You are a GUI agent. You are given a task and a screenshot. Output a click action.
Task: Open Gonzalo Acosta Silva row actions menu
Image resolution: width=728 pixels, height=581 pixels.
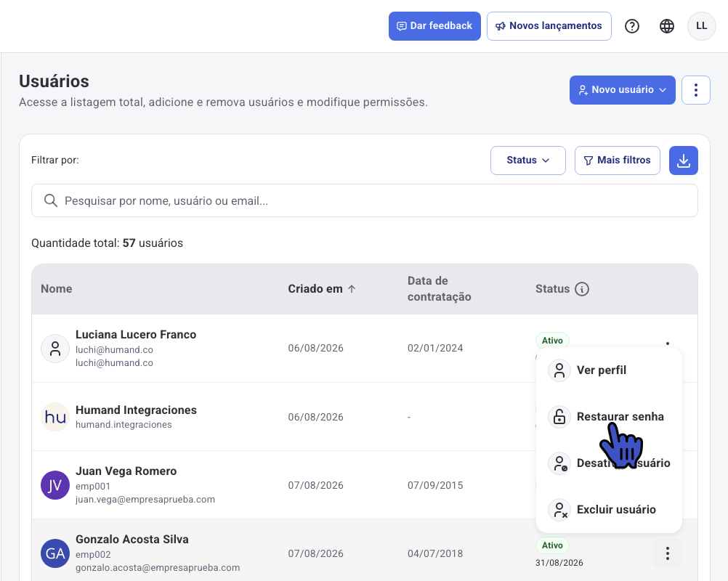pos(667,553)
